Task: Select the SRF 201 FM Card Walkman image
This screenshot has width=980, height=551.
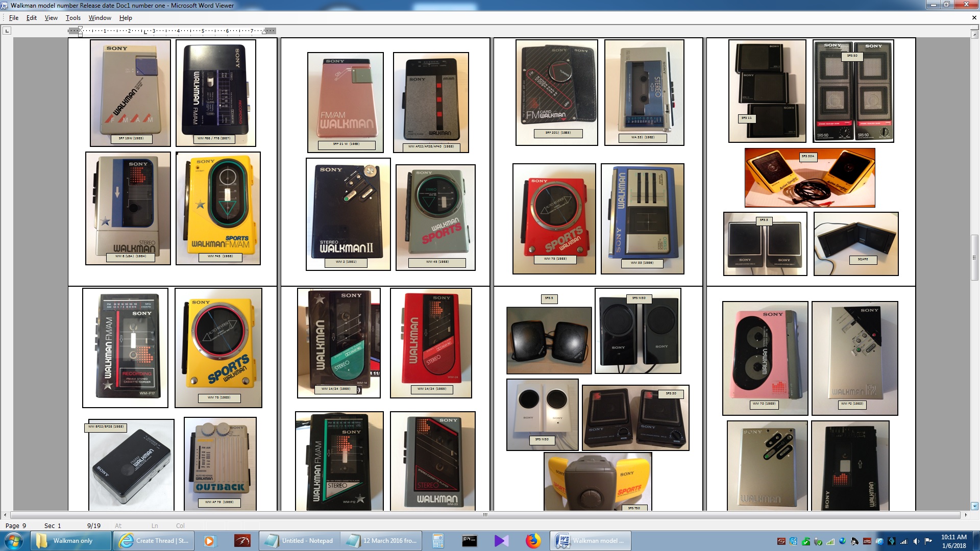Action: pos(557,93)
